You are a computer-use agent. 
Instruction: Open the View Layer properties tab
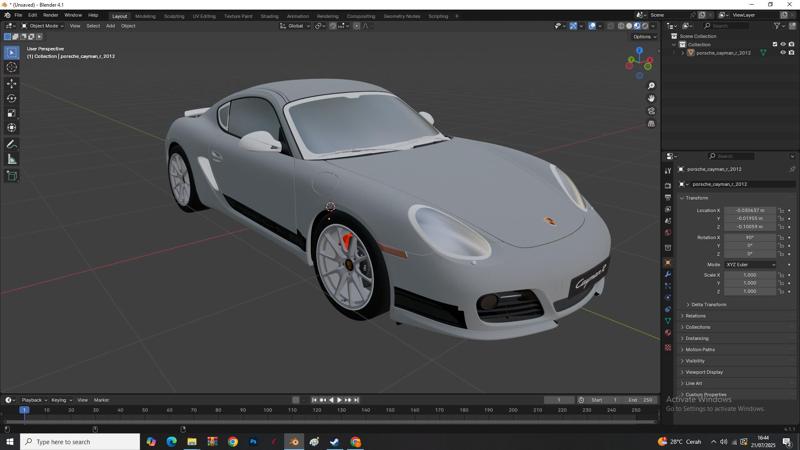[668, 209]
